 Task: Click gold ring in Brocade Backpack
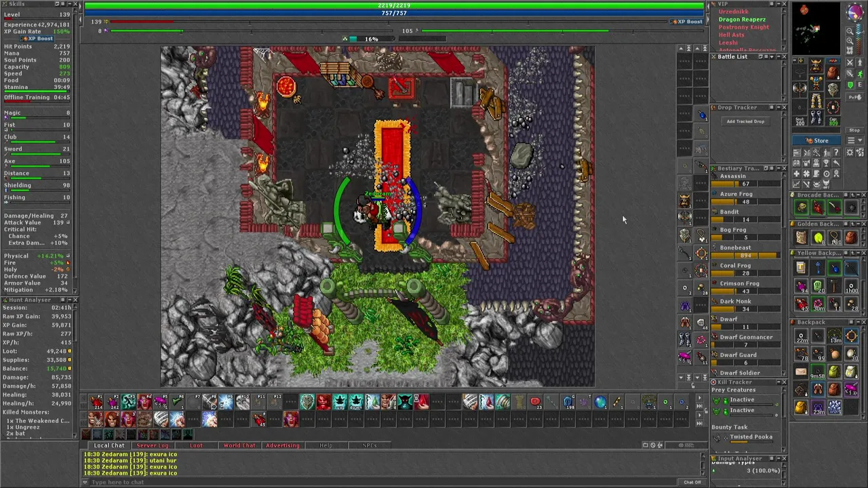tap(801, 207)
